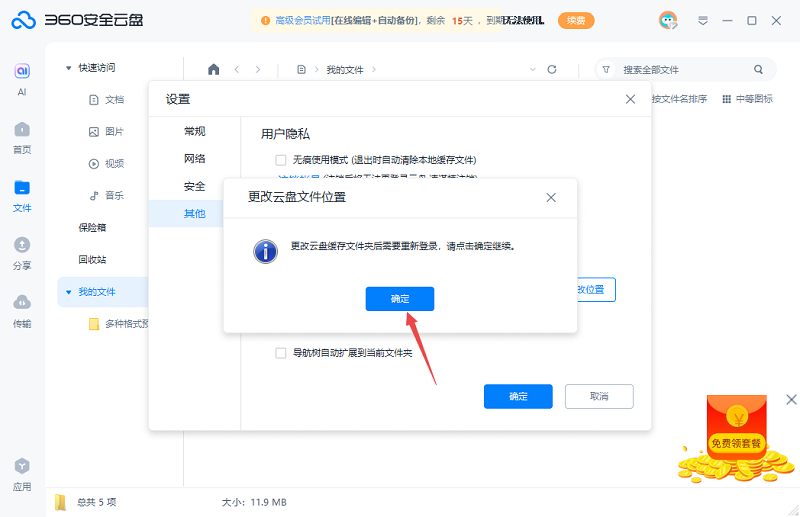
Task: Click the document icon in breadcrumb path
Action: [x=302, y=69]
